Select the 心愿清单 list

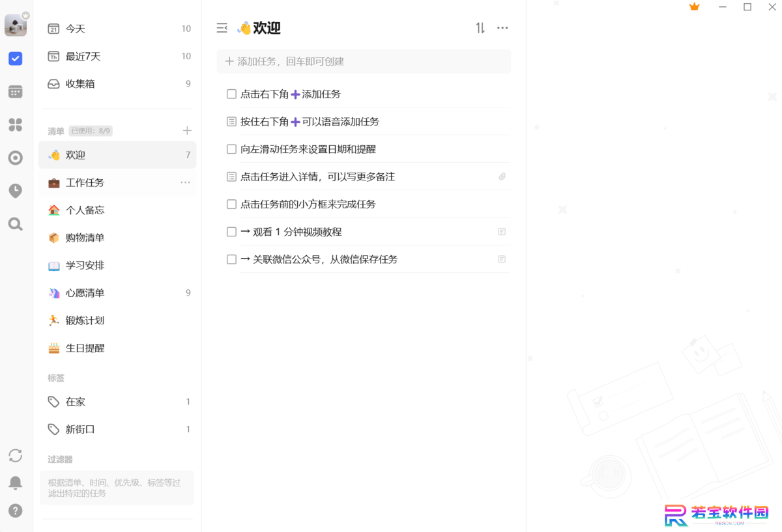coord(117,293)
